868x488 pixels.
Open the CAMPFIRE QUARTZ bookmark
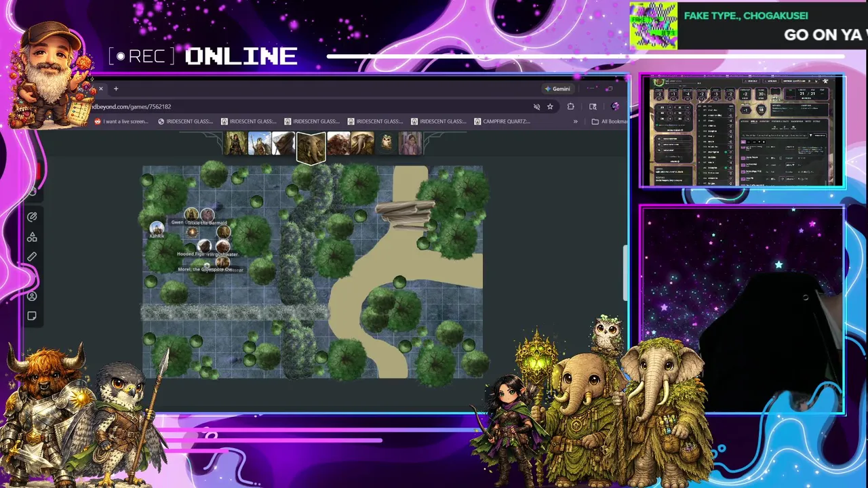(502, 121)
